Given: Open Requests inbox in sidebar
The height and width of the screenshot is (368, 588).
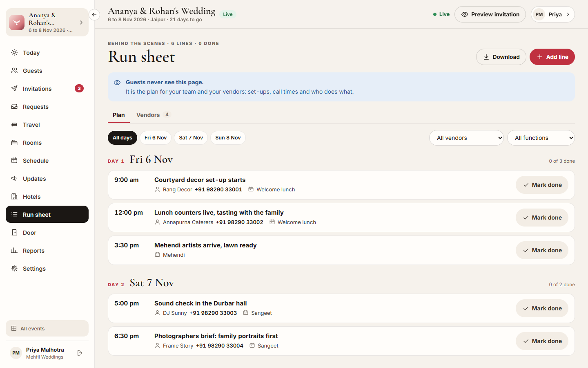Looking at the screenshot, I should pos(47,107).
